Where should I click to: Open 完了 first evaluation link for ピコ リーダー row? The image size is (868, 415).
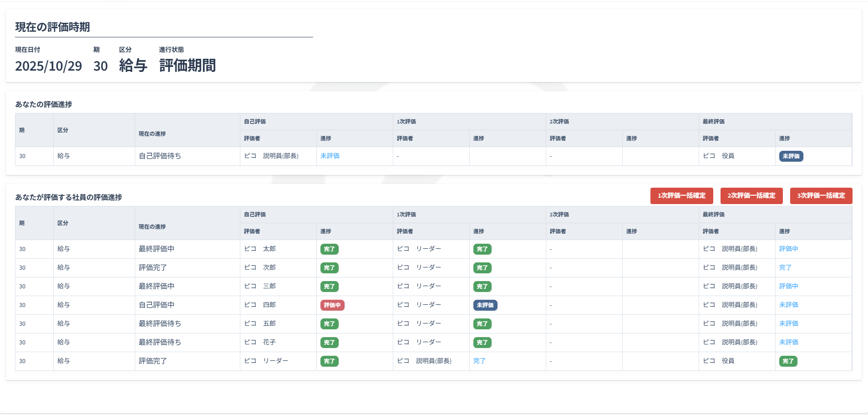click(479, 361)
